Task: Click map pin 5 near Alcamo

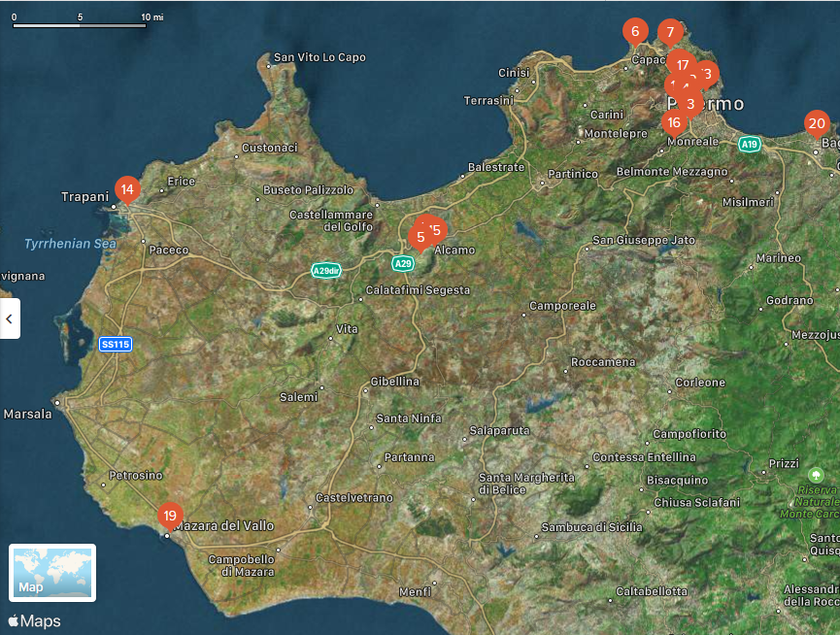Action: 420,237
